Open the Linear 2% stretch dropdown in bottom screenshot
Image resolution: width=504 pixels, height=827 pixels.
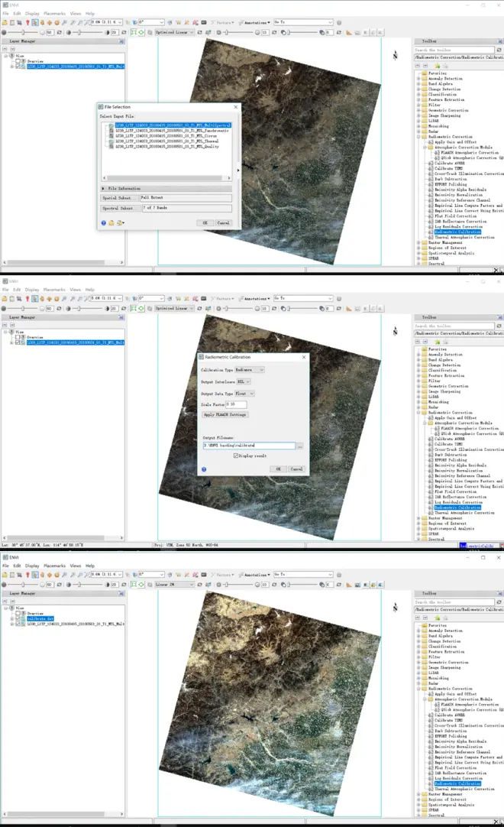[x=174, y=585]
